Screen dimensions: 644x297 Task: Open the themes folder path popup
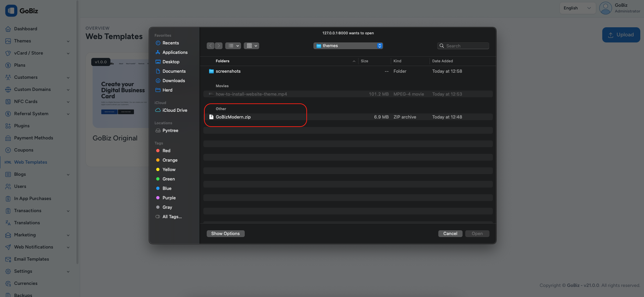tap(348, 46)
